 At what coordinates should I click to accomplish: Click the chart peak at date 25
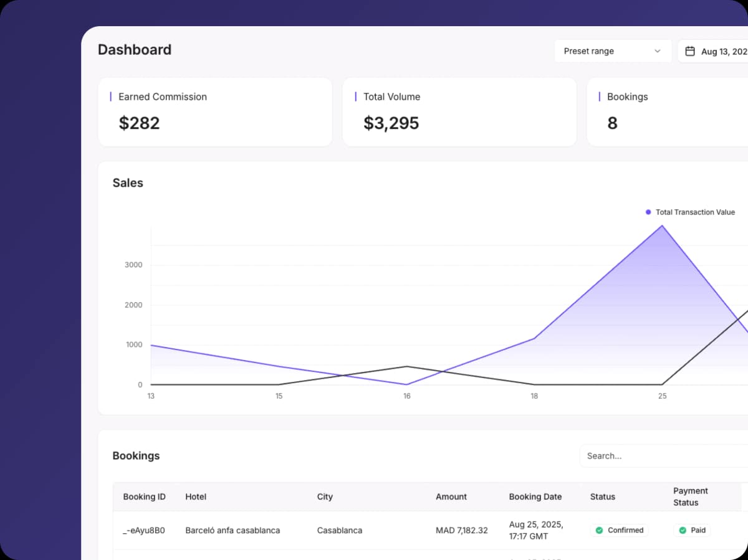[662, 225]
